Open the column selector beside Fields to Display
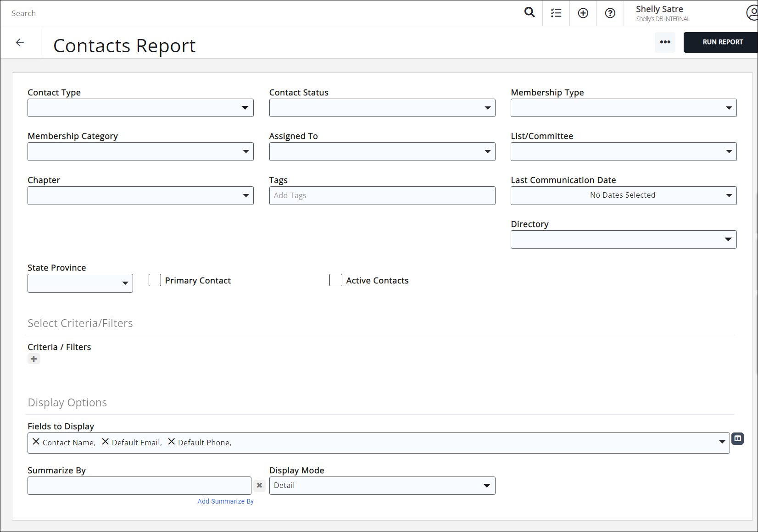This screenshot has width=758, height=532. tap(737, 438)
